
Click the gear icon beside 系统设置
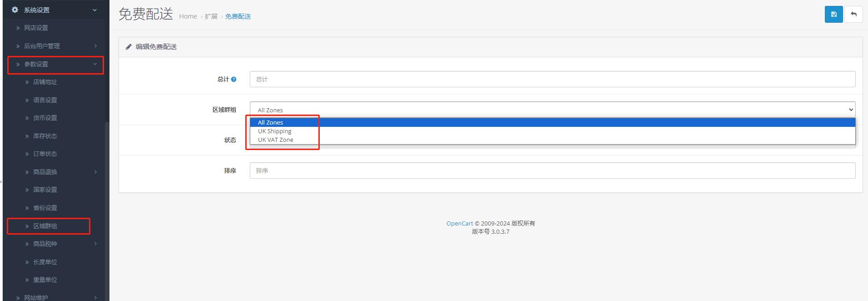click(x=15, y=10)
